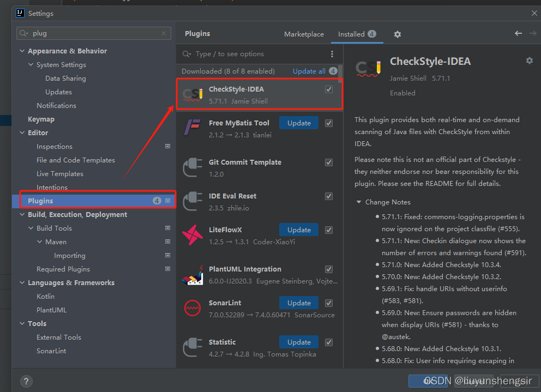This screenshot has height=392, width=541.
Task: Disable the LiteFlowX plugin checkbox
Action: [x=329, y=230]
